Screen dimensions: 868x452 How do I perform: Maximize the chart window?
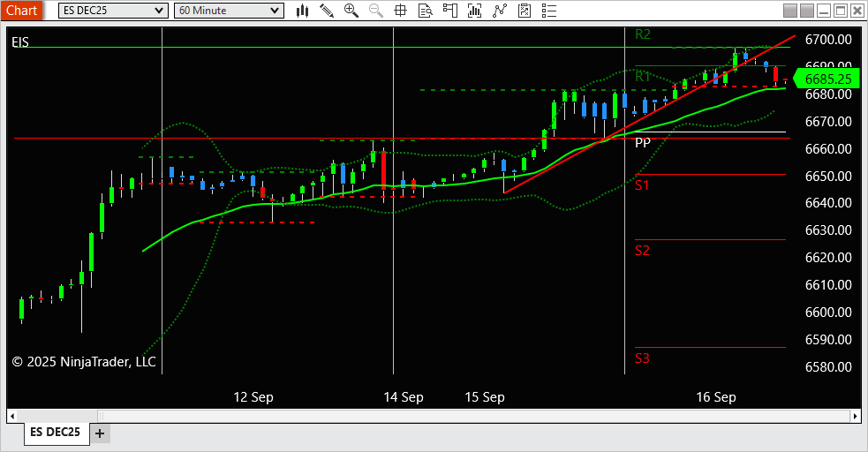pyautogui.click(x=841, y=11)
